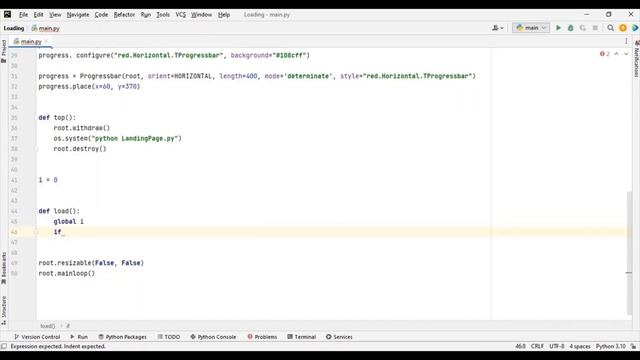This screenshot has width=640, height=360.
Task: Click the os.system("python LandingPage.py") line
Action: pos(118,138)
